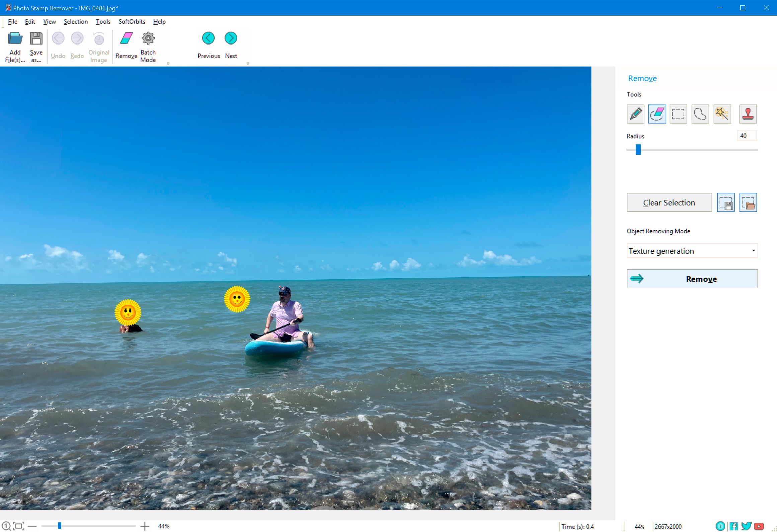
Task: Click Remove to process the image
Action: pos(692,278)
